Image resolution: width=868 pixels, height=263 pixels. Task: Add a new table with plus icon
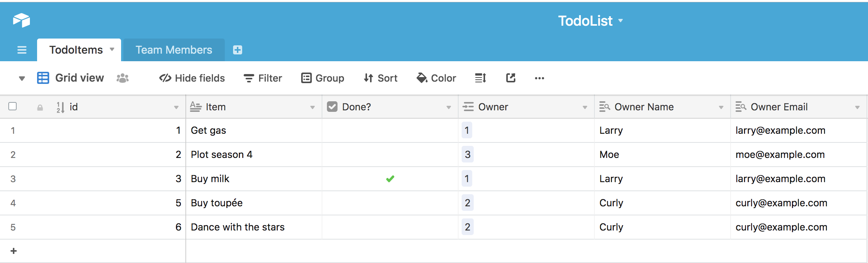click(237, 50)
